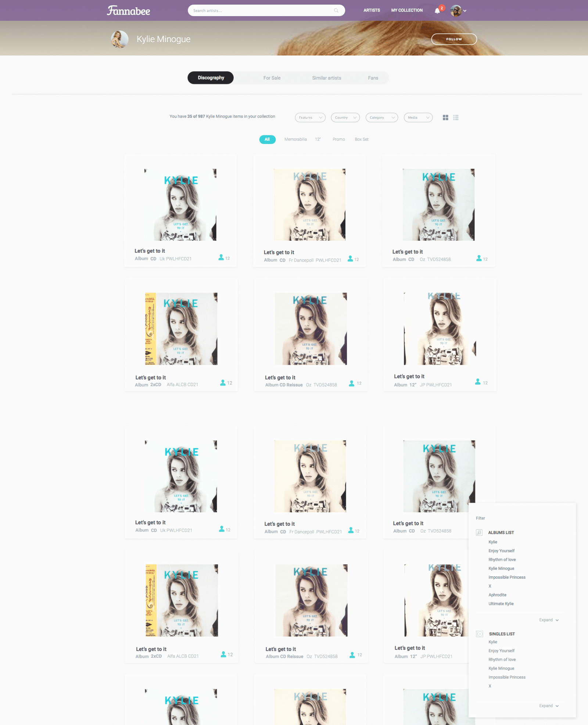588x725 pixels.
Task: Click "Let's get to it" title on first-row Fr Dancepoll card
Action: click(279, 252)
